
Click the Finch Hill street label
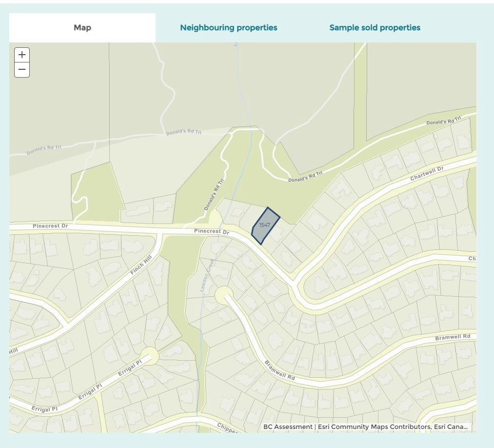pos(141,265)
